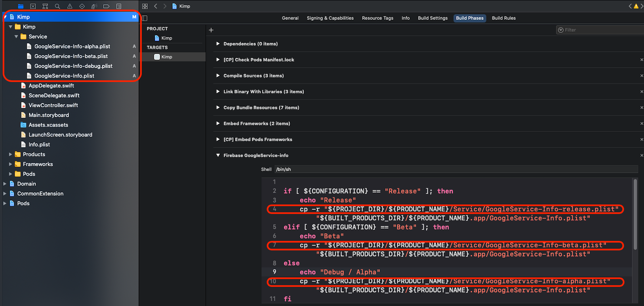
Task: Open the Test navigator diamond icon
Action: [82, 7]
